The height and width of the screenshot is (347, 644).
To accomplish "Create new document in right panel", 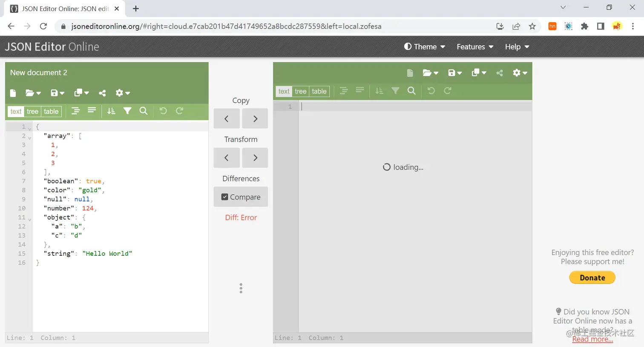I will [410, 73].
